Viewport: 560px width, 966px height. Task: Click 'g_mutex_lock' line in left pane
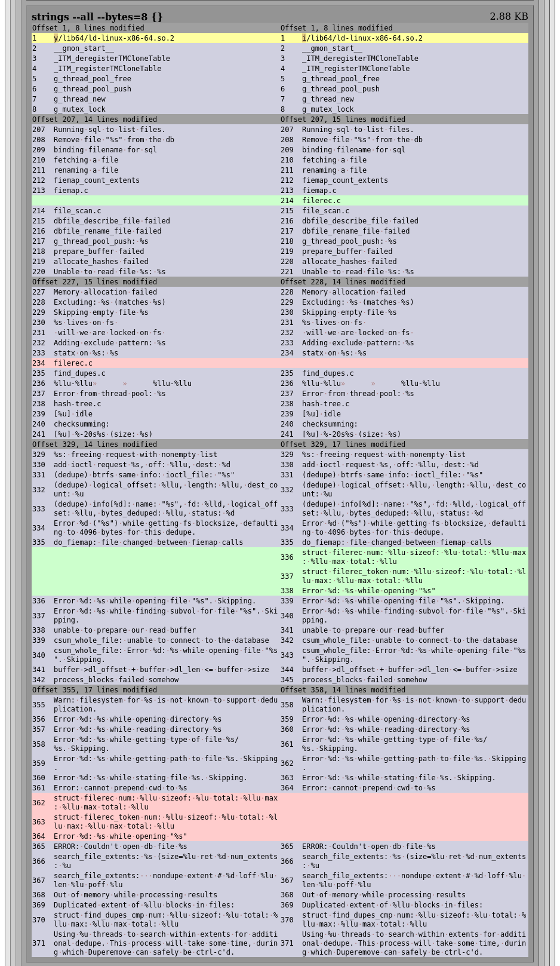tap(79, 109)
